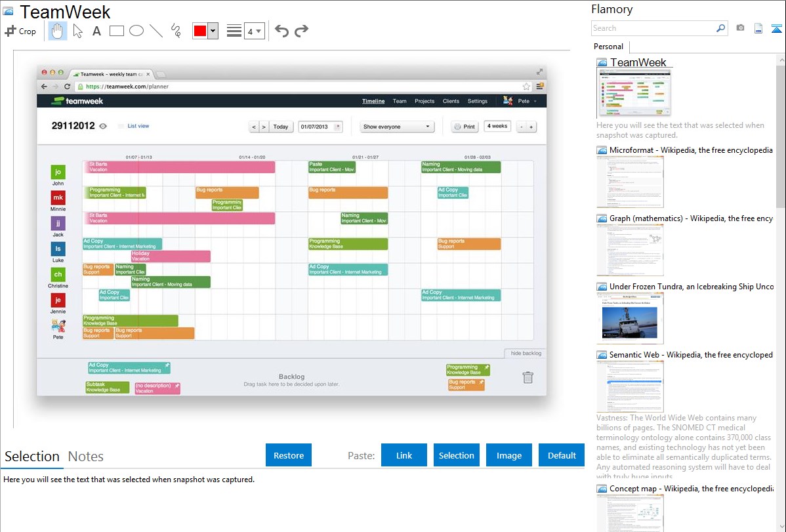Open the Show everyone dropdown
The image size is (786, 532).
click(396, 127)
